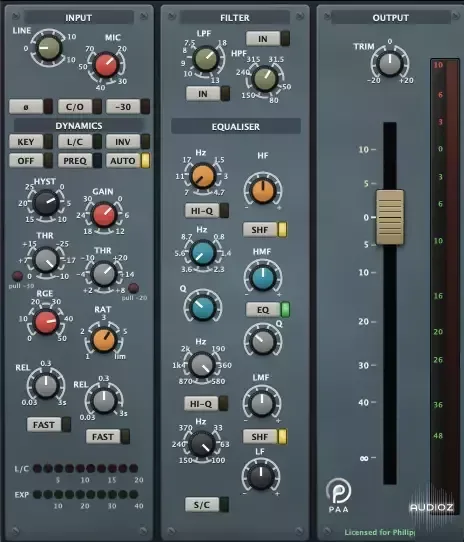Viewport: 464px width, 542px height.
Task: Click the red GAIN knob in Dynamics
Action: point(104,215)
